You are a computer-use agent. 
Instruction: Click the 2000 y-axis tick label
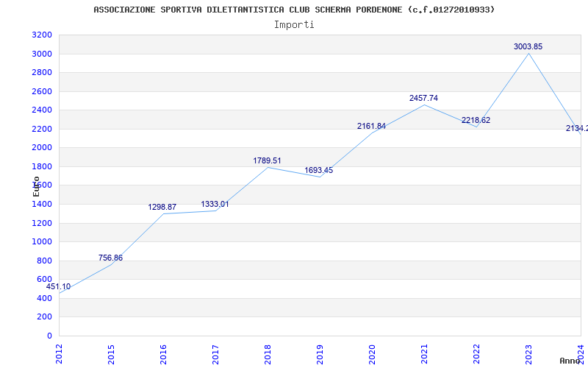click(42, 148)
